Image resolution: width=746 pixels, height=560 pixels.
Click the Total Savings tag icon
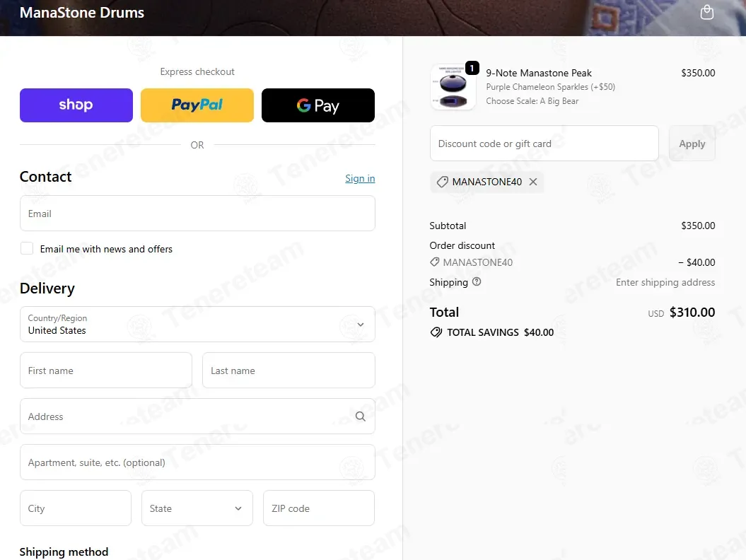tap(436, 332)
